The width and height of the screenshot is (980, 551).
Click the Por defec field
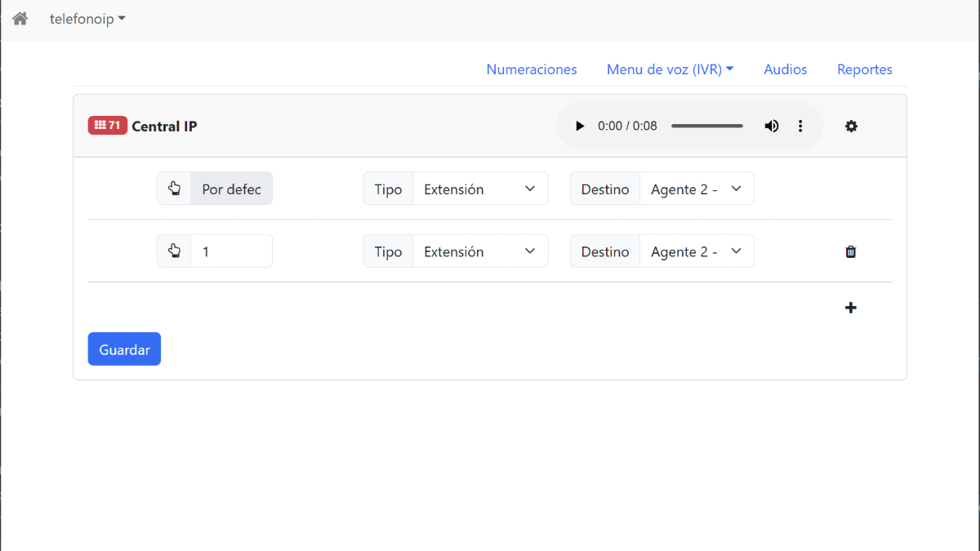(x=232, y=189)
